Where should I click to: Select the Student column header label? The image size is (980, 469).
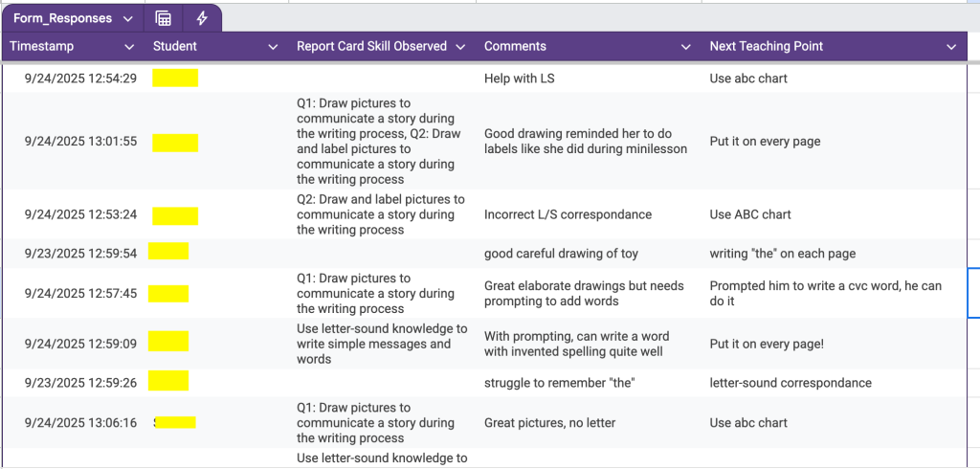point(175,46)
